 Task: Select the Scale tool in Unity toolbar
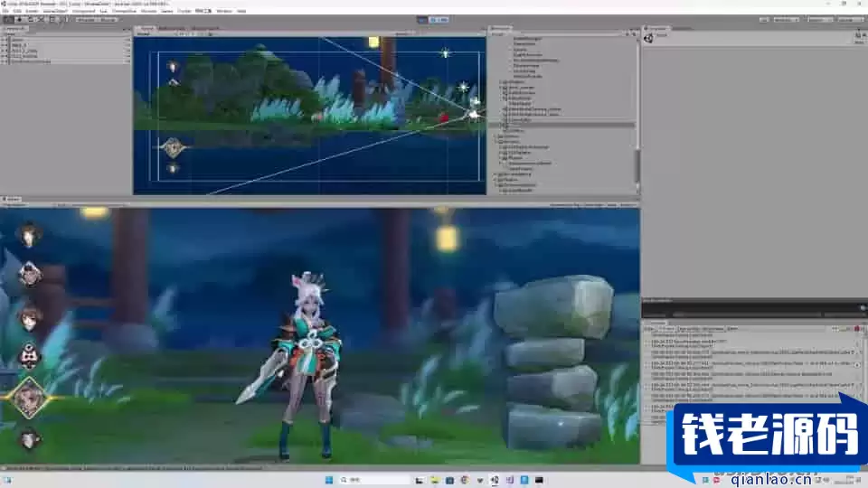(x=42, y=19)
